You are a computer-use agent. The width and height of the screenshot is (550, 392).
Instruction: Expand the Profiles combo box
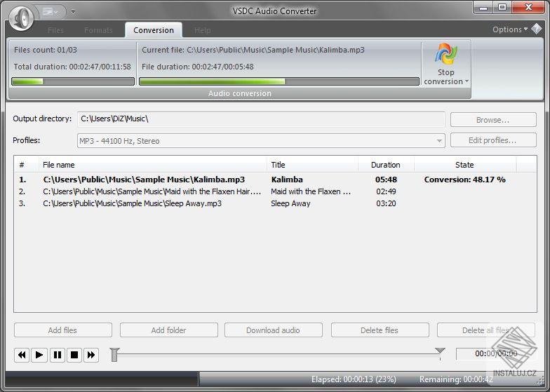(x=439, y=140)
